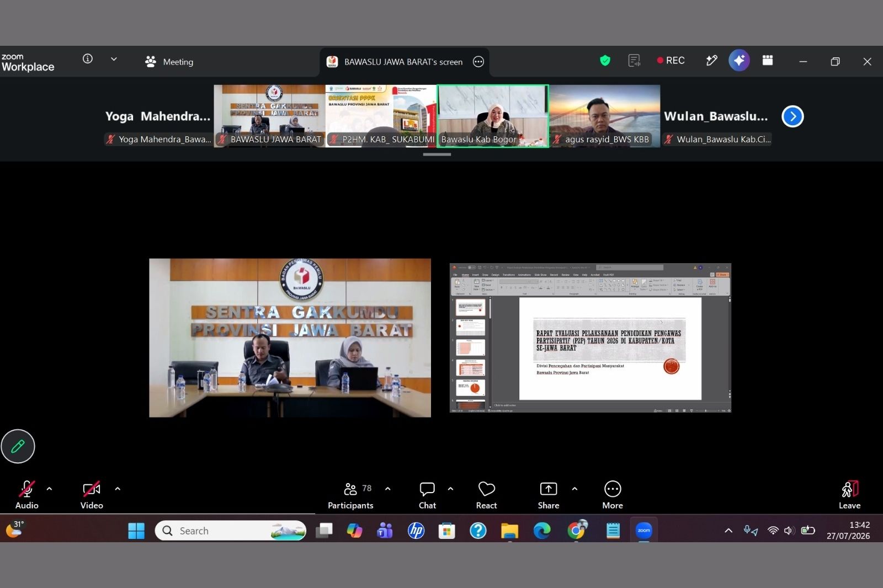Start Video with the camera toggle
Viewport: 883px width, 588px height.
pos(92,496)
